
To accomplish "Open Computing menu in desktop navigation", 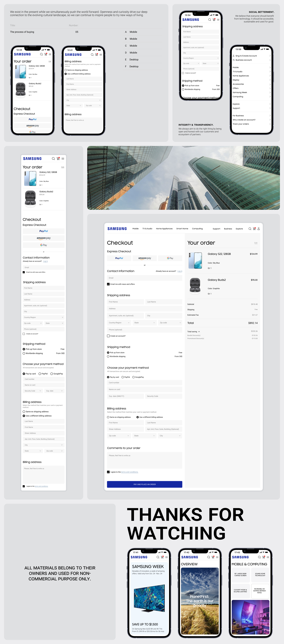I will pyautogui.click(x=197, y=229).
